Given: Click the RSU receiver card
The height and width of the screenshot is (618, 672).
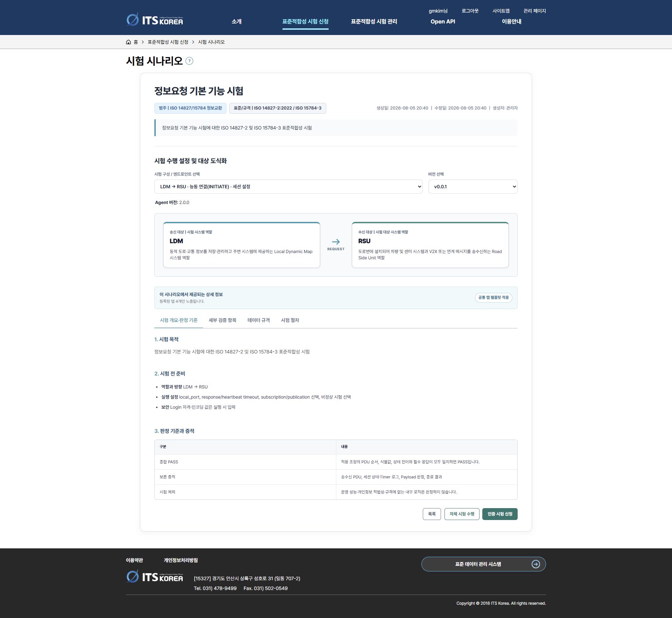Looking at the screenshot, I should [430, 245].
